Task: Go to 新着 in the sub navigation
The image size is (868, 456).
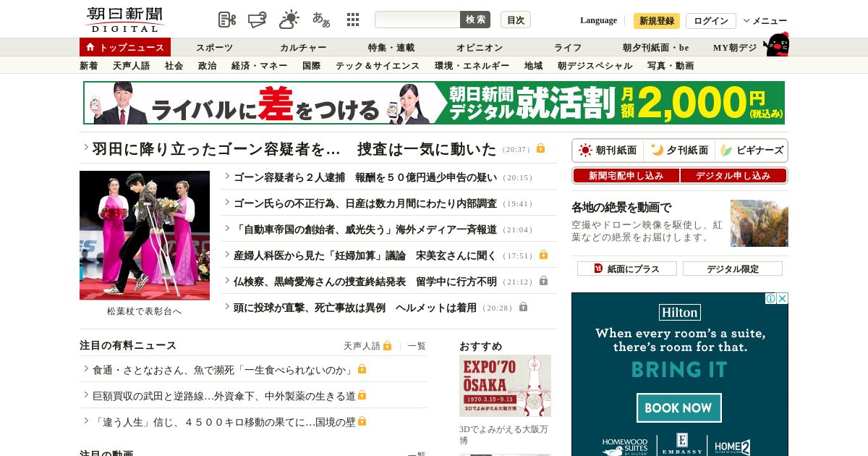Action: [89, 66]
